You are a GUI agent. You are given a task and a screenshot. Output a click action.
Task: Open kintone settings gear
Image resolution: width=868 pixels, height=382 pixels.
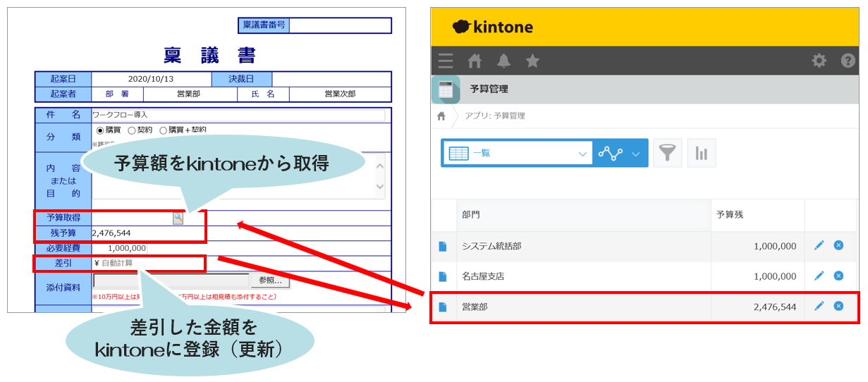pyautogui.click(x=819, y=61)
